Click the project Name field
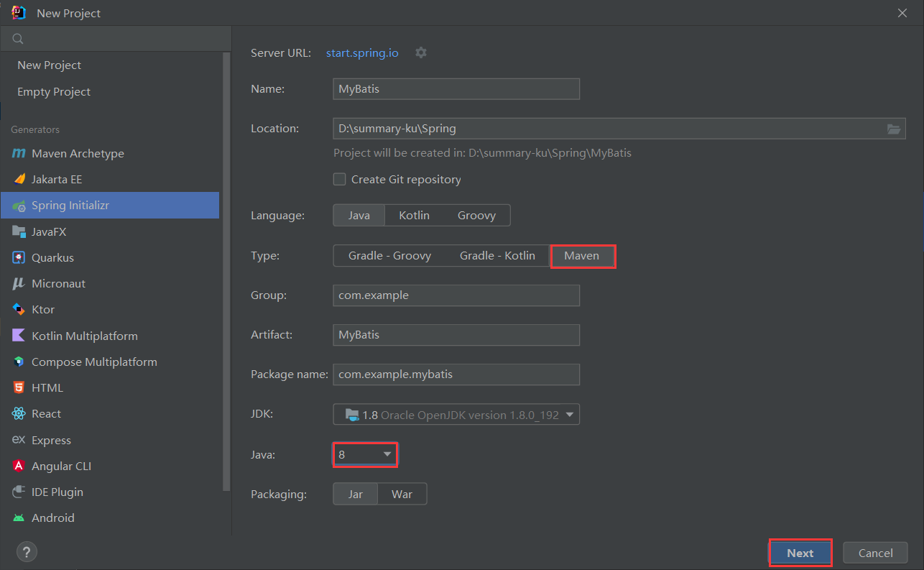 click(456, 89)
